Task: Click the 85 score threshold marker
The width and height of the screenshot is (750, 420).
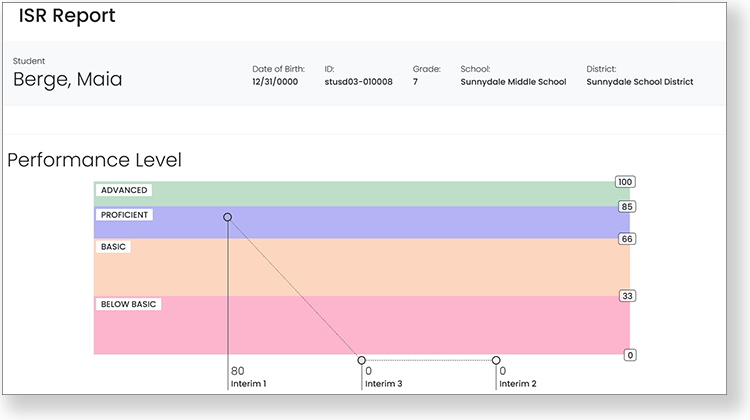Action: tap(629, 207)
